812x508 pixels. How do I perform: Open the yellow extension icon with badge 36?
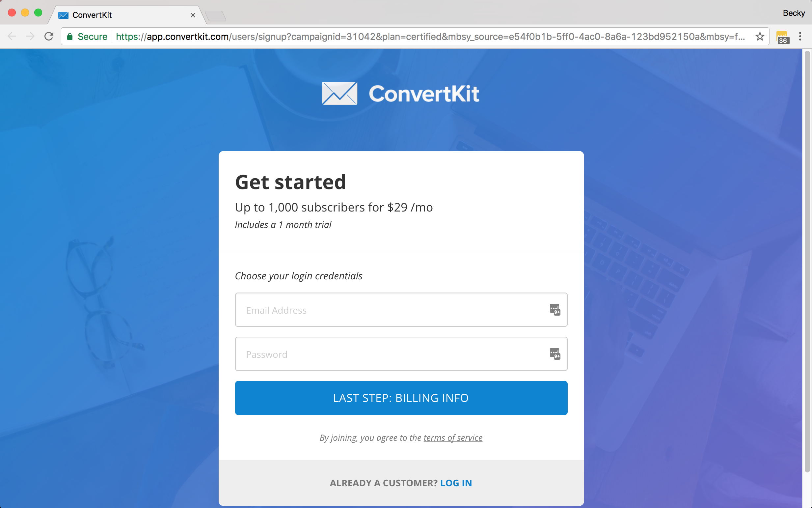[x=782, y=37]
